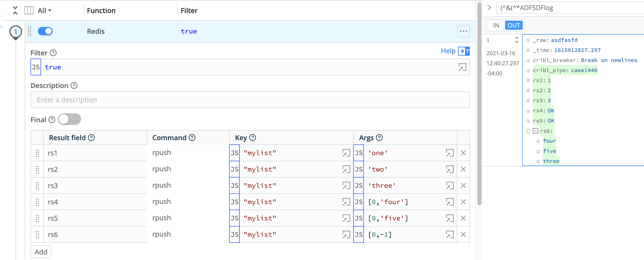The image size is (644, 260).
Task: Open the Redis function ellipsis options menu
Action: click(463, 31)
